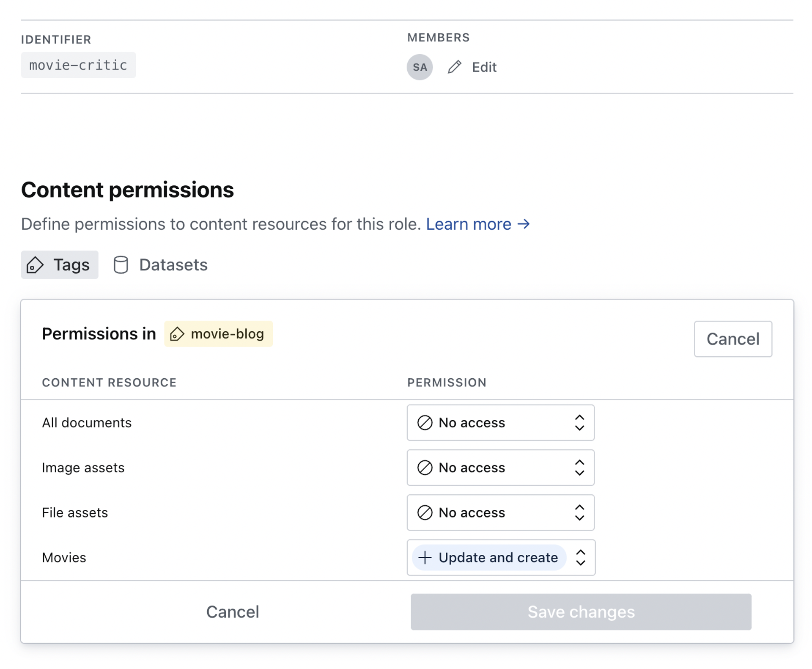Click the plus icon in Movies permission
This screenshot has width=812, height=669.
click(x=425, y=558)
